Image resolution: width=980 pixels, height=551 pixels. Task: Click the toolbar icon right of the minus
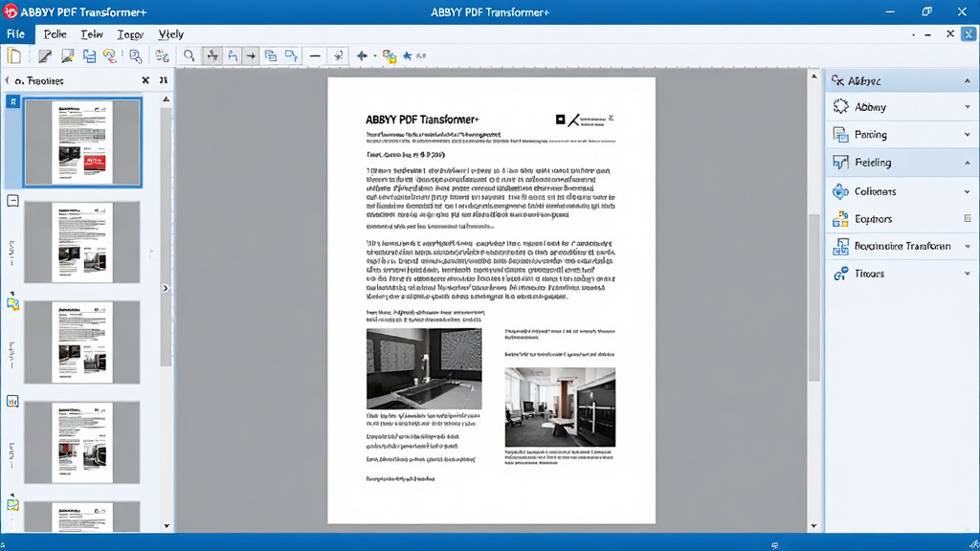338,55
